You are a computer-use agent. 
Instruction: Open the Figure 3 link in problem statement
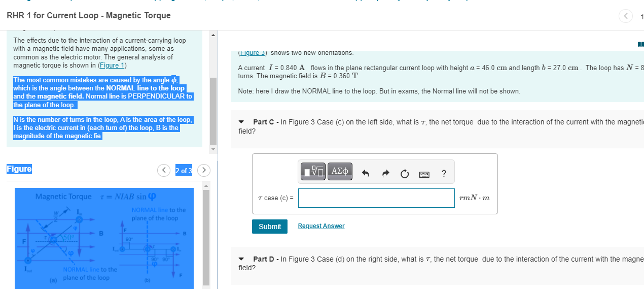click(x=253, y=53)
